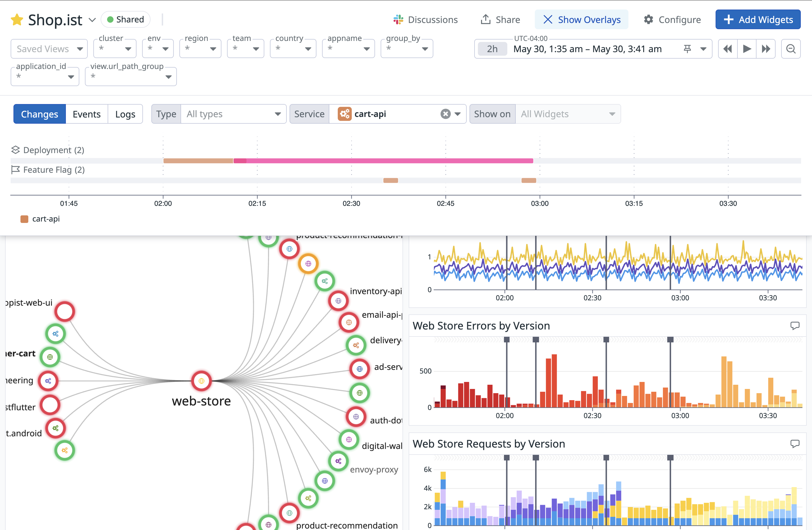Open the Type All types dropdown
This screenshot has height=530, width=812.
point(233,114)
